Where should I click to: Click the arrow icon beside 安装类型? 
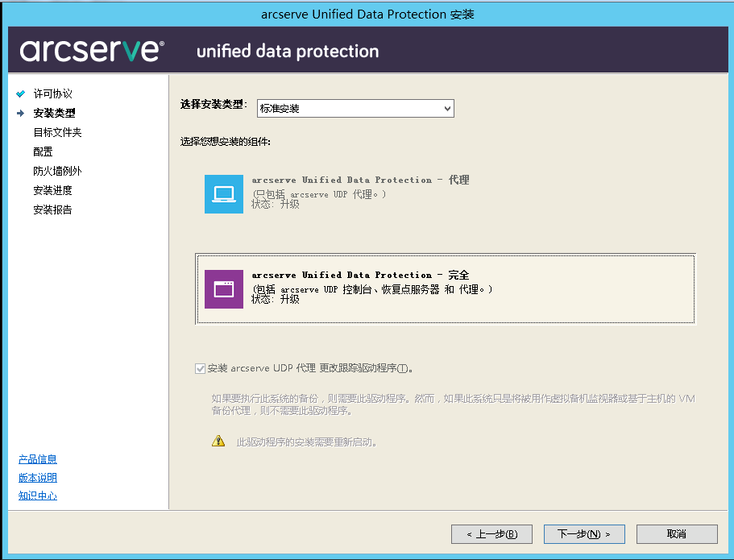(x=21, y=113)
